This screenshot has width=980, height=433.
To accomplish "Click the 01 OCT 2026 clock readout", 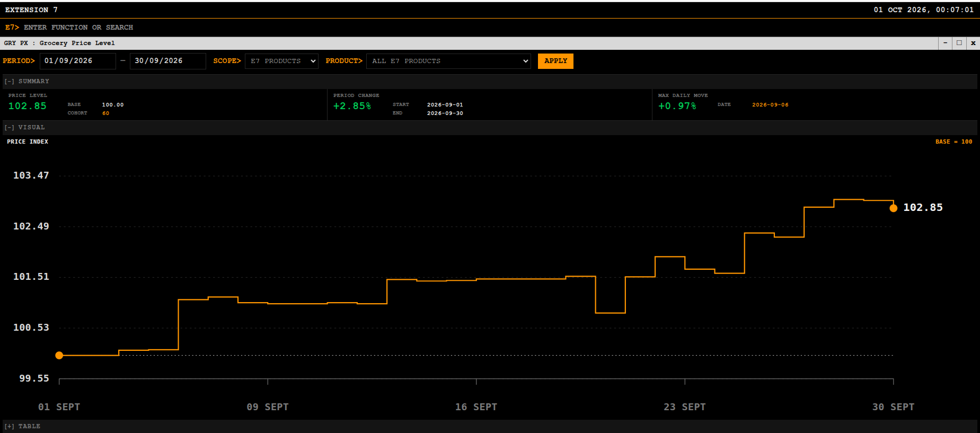I will point(924,10).
